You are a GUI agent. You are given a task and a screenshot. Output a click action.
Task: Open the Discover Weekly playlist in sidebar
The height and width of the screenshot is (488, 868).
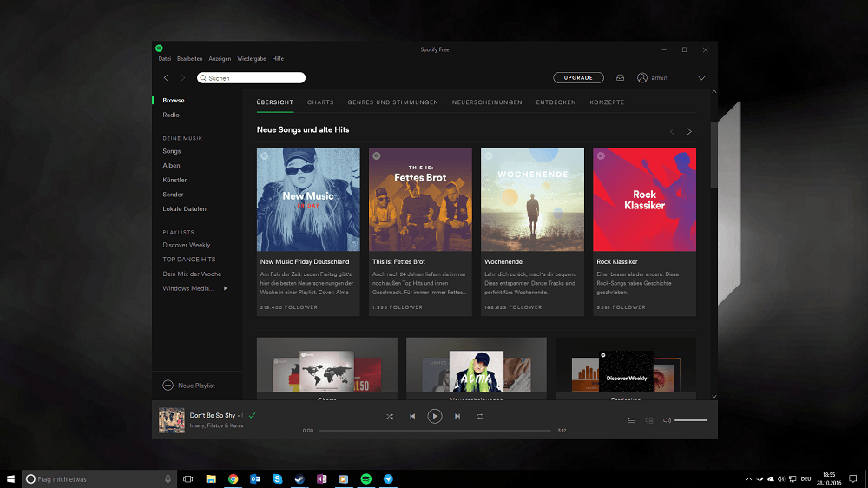pos(187,245)
